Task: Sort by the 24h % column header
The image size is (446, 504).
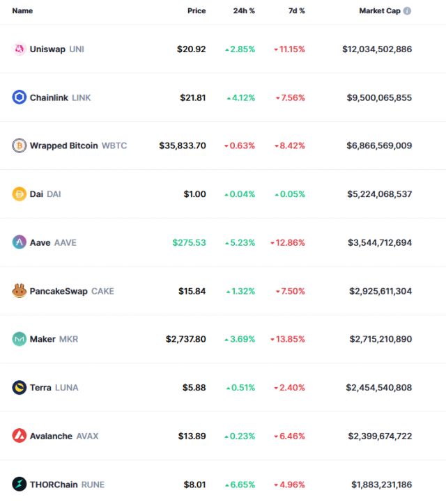Action: 244,11
